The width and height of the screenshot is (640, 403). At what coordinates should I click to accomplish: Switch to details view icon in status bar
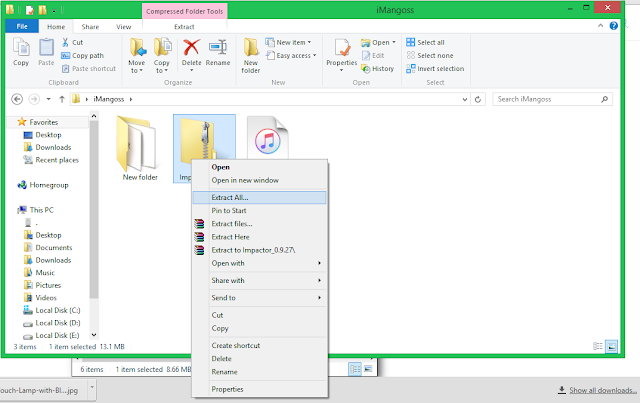click(598, 347)
